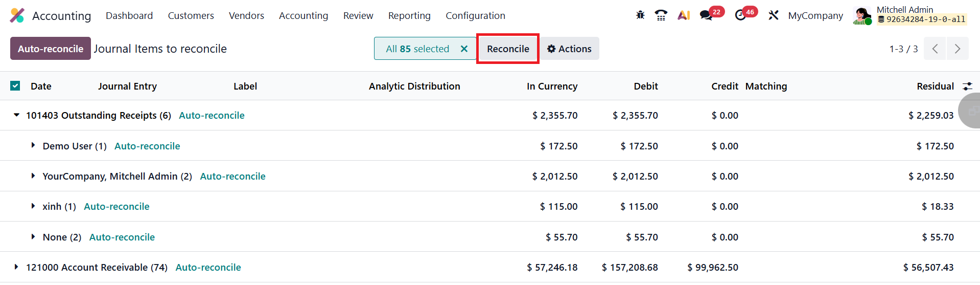The image size is (980, 285).
Task: Uncheck the select-all header checkbox
Action: coord(15,86)
